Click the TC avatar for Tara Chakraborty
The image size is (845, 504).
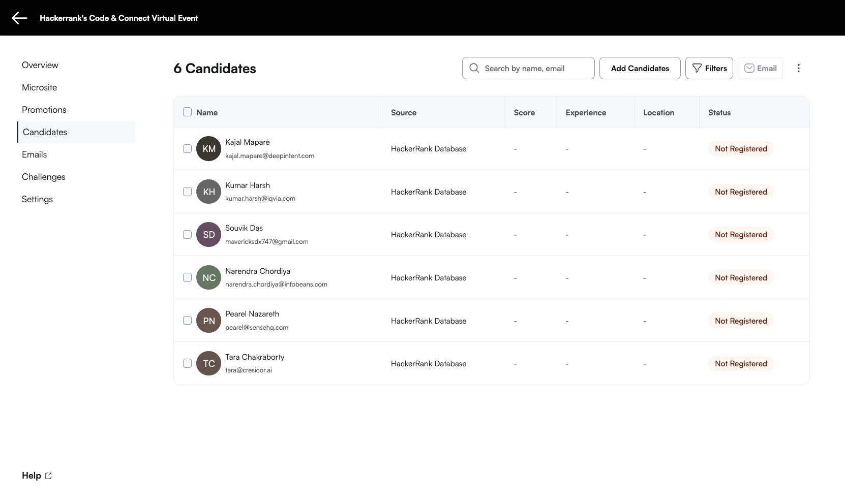coord(208,363)
